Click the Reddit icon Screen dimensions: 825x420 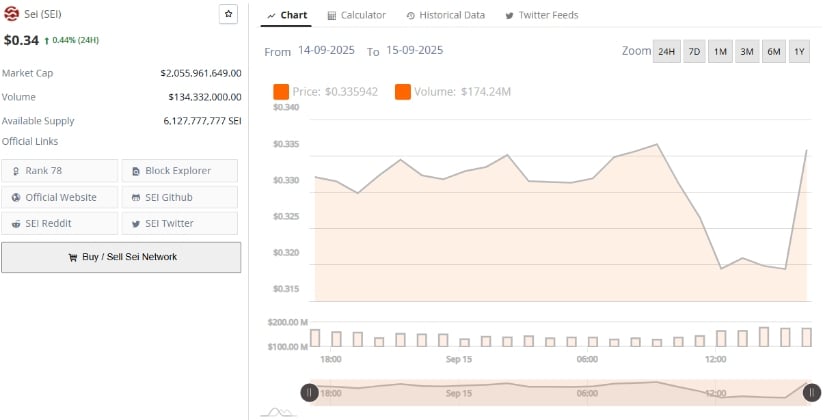pos(16,224)
